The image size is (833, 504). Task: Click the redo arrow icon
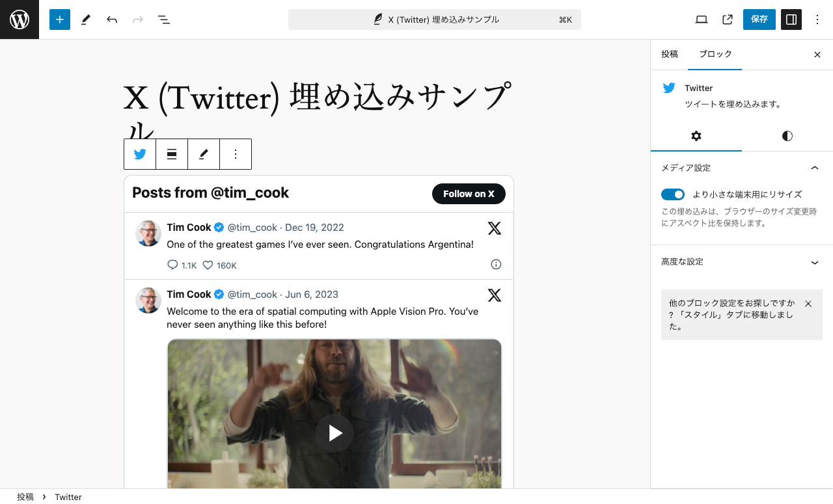click(x=138, y=20)
